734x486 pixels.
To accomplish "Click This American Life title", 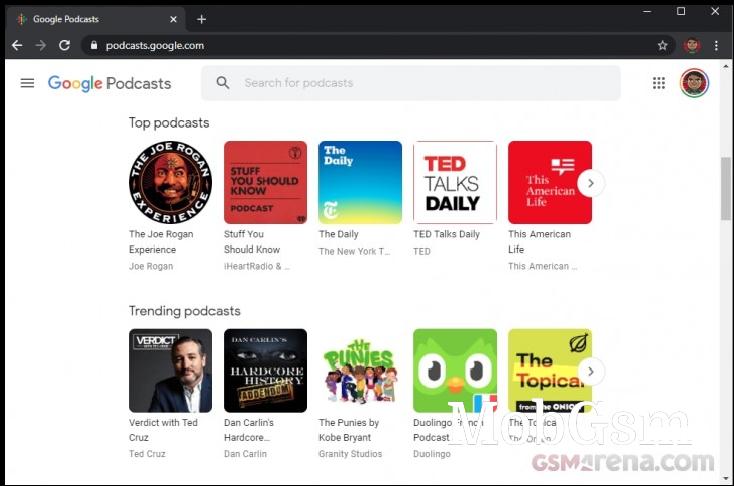I will [x=539, y=242].
